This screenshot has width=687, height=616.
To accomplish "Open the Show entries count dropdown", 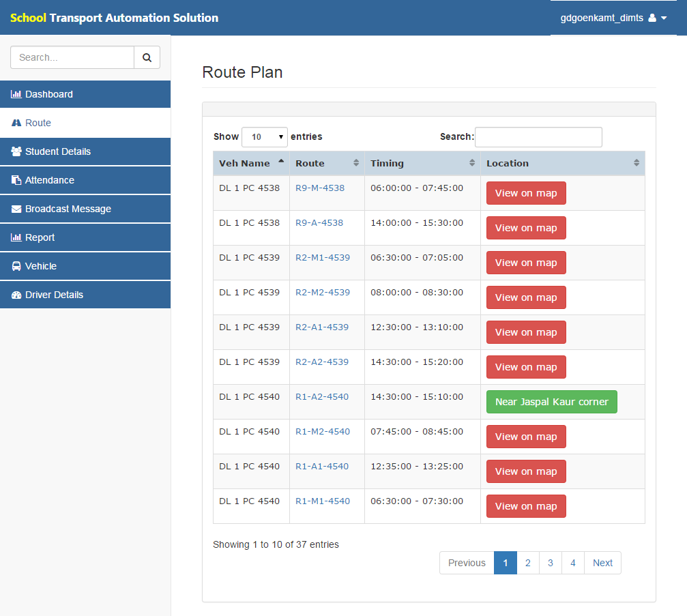I will coord(265,137).
